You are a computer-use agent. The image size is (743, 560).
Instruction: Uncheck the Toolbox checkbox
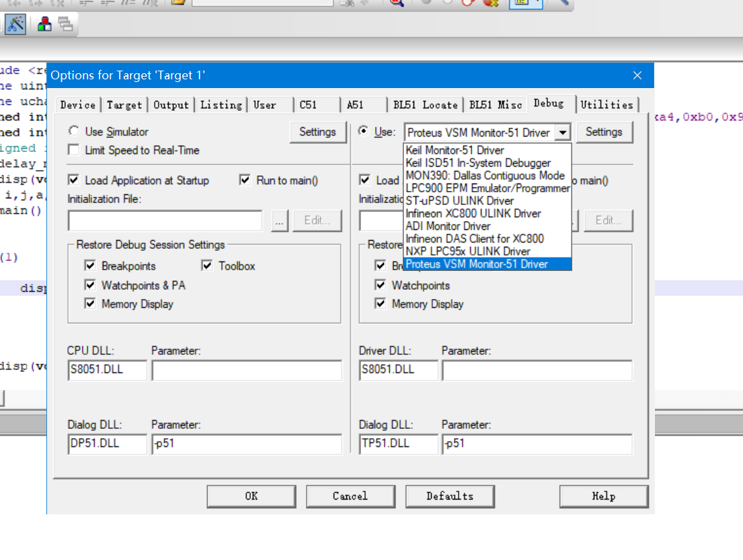(x=207, y=266)
